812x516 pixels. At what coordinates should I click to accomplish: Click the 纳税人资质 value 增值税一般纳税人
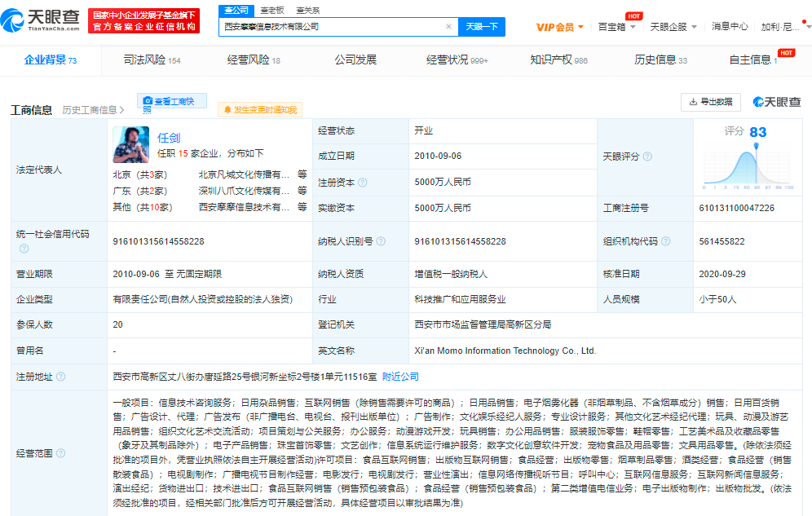[451, 274]
